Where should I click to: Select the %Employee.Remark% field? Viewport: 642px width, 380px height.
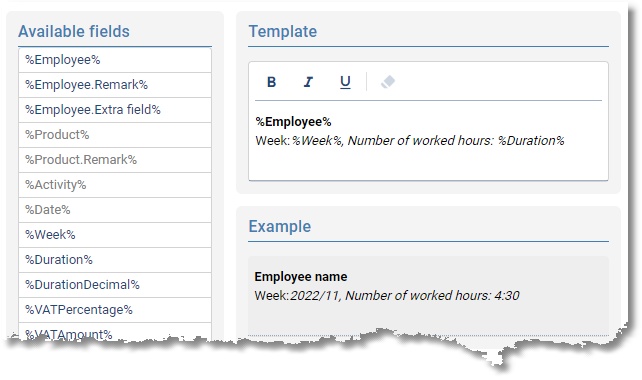115,85
